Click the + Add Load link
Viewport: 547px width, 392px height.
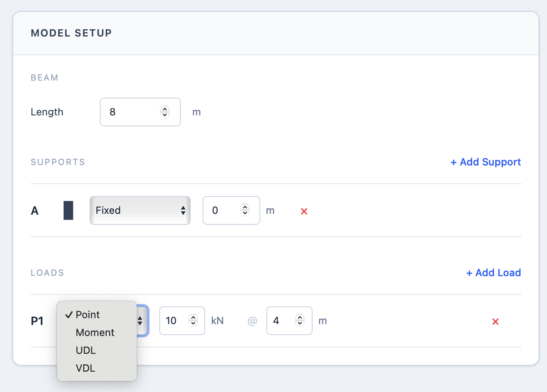click(x=493, y=273)
